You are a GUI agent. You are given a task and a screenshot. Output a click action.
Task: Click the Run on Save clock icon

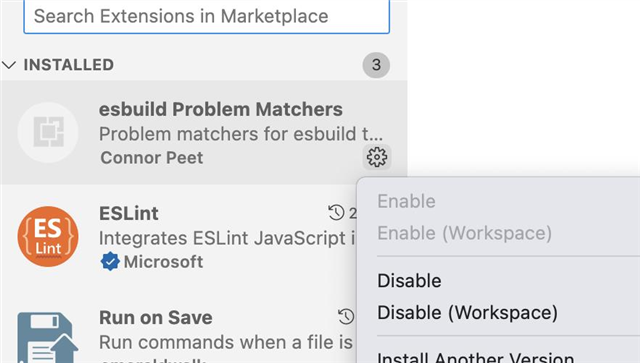tap(346, 317)
